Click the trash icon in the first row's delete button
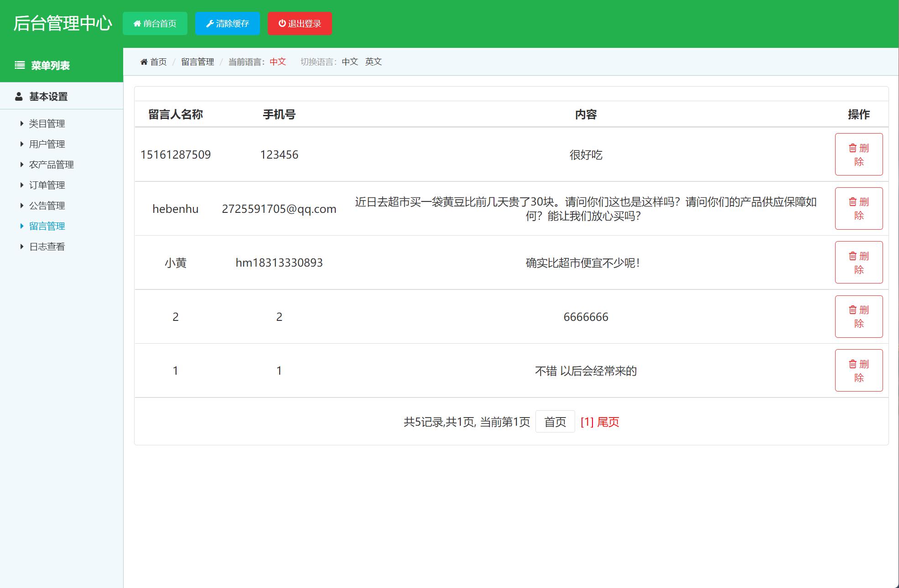 (x=852, y=148)
